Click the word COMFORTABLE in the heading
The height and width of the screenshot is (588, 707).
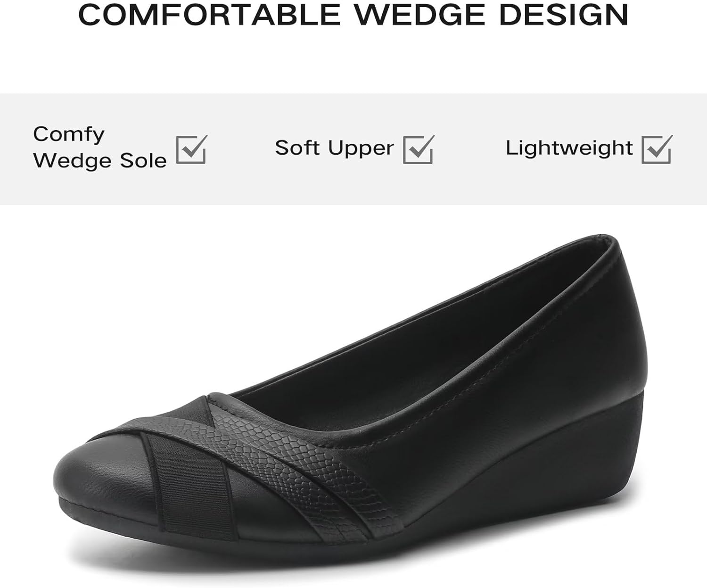coord(209,15)
